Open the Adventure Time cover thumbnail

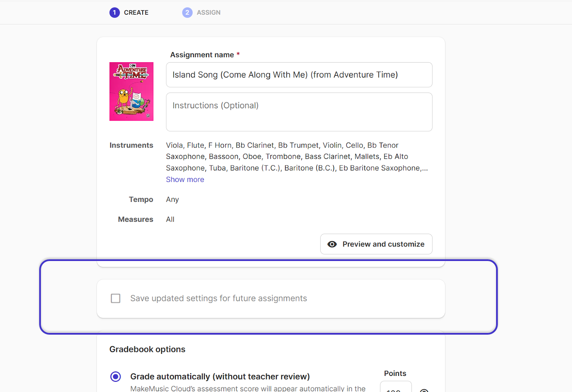click(131, 91)
